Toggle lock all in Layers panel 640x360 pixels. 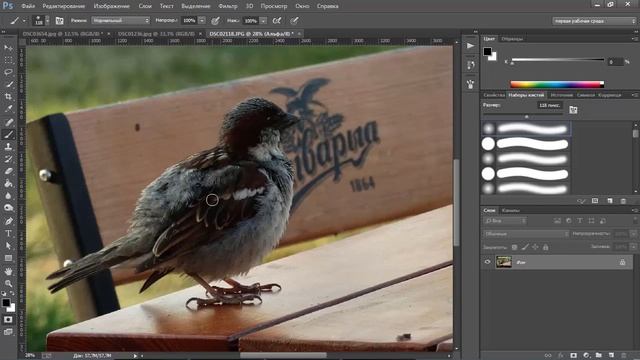click(545, 247)
